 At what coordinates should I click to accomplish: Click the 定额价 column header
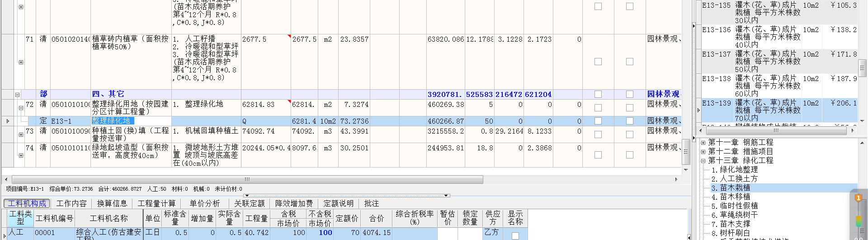point(347,218)
